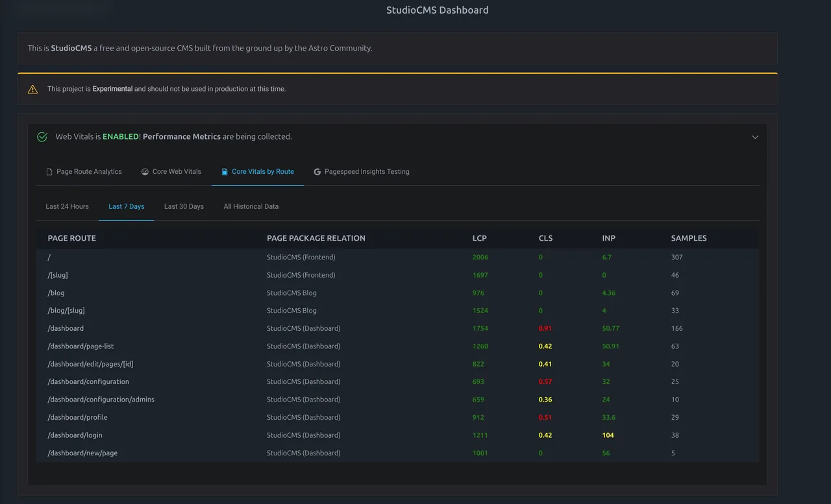831x504 pixels.
Task: Show All Historical Data
Action: (x=251, y=206)
